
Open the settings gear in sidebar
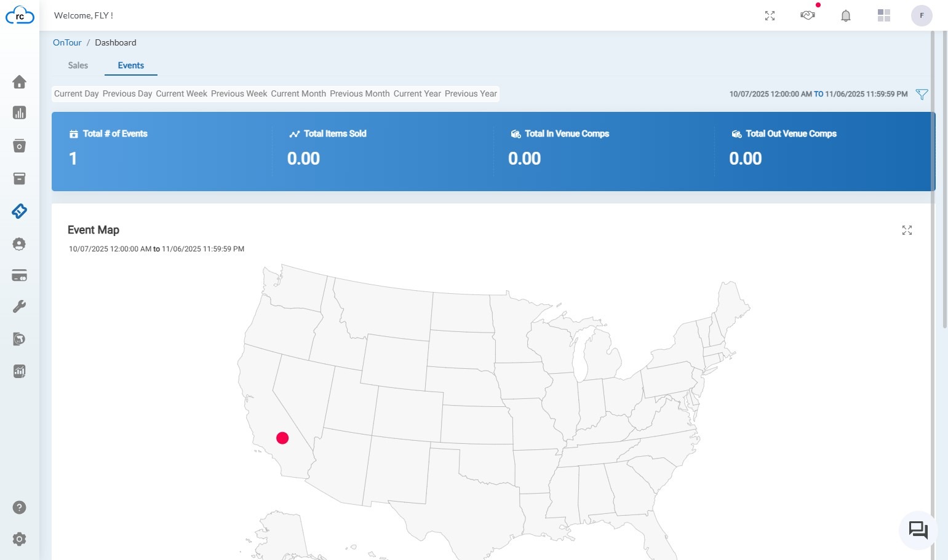tap(20, 539)
